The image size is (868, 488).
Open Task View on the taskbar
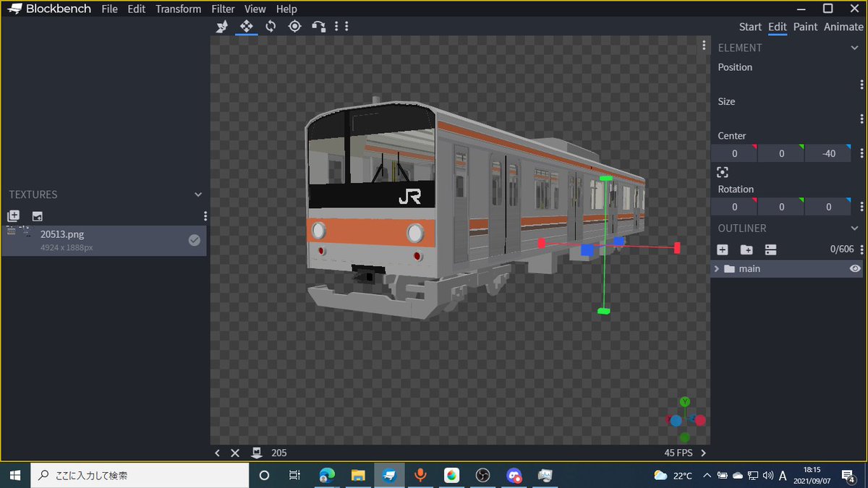click(x=294, y=475)
